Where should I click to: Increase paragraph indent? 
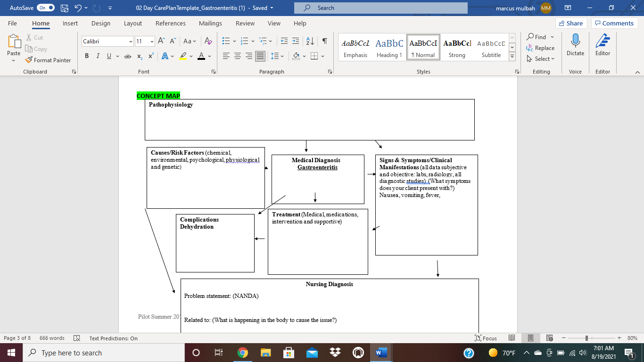296,41
